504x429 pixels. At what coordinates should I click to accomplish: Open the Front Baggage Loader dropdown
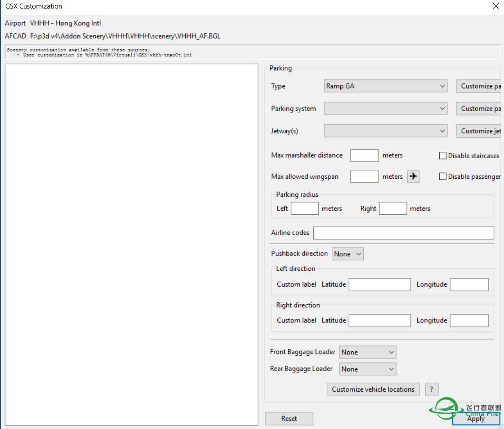click(367, 353)
